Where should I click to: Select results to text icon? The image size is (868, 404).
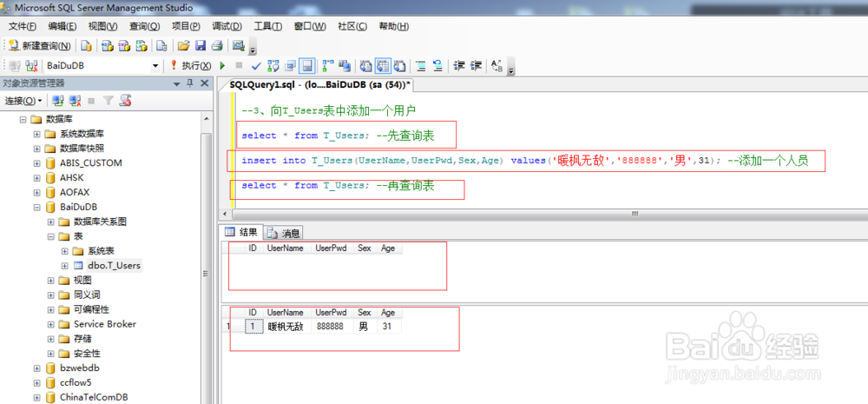click(366, 66)
